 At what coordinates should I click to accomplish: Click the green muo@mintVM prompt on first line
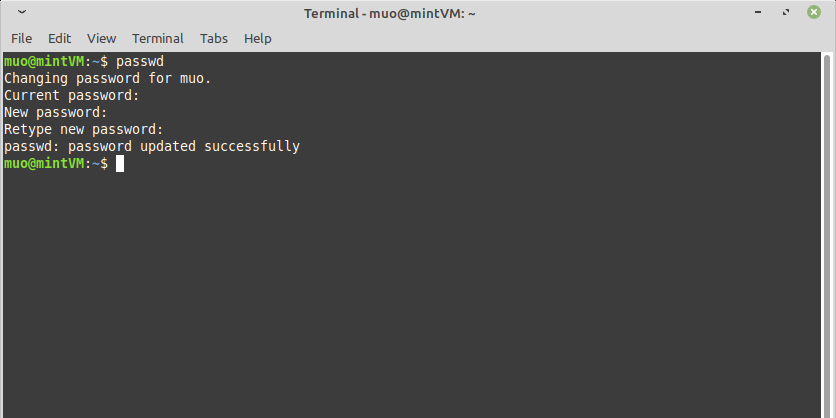coord(46,62)
